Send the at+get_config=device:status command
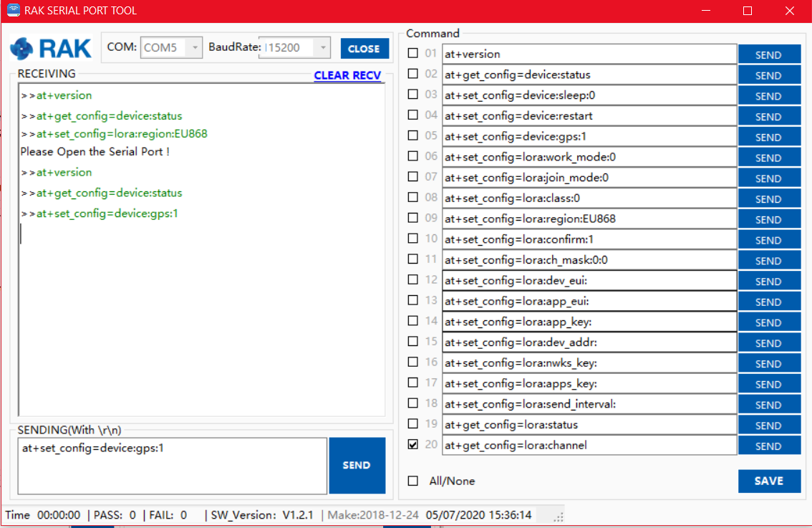Viewport: 812px width, 528px height. click(769, 75)
